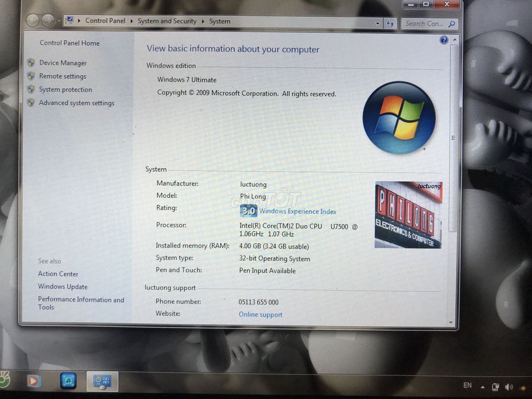This screenshot has width=532, height=399.
Task: Click the 'luctuong support' section heading
Action: click(x=170, y=288)
